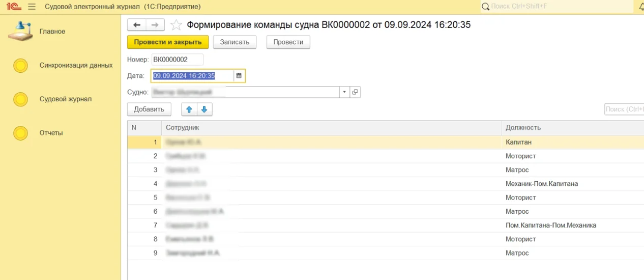Click the Записать button

[235, 42]
